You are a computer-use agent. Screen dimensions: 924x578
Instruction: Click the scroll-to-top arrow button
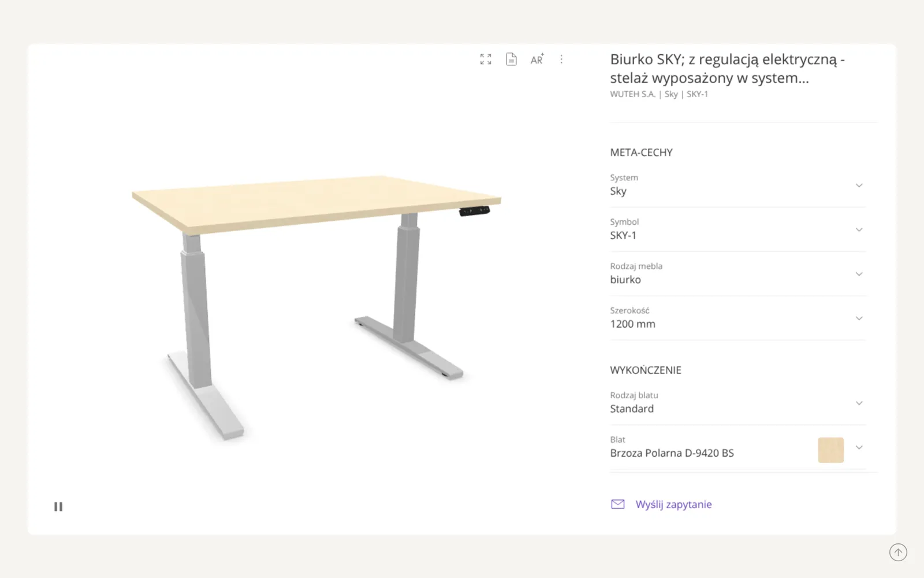click(x=898, y=552)
